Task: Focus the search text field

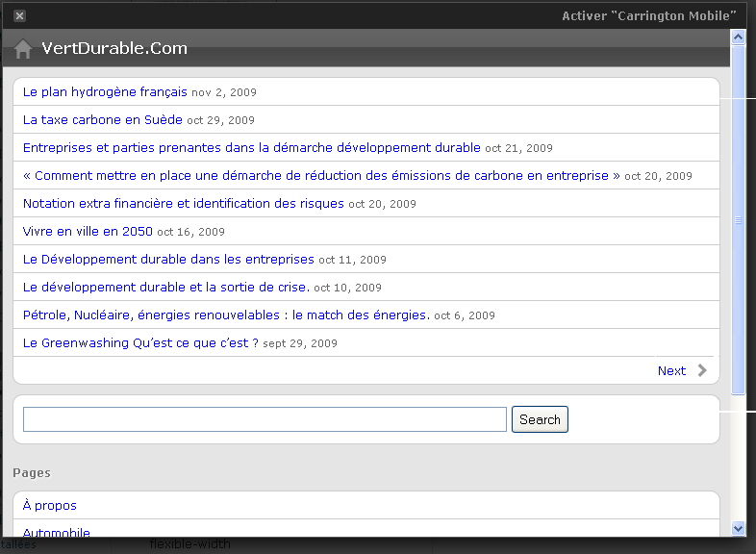Action: point(265,419)
